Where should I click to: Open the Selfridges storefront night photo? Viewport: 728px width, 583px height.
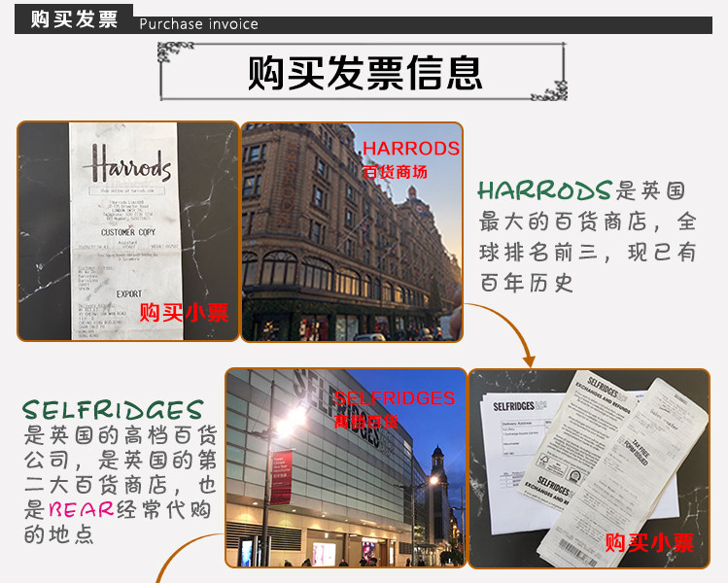tap(346, 468)
